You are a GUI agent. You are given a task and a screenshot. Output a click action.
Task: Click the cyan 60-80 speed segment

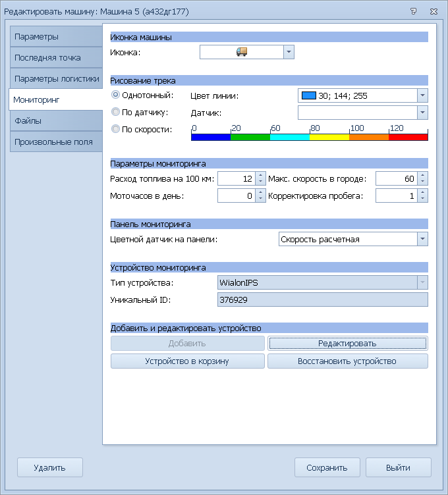click(290, 137)
